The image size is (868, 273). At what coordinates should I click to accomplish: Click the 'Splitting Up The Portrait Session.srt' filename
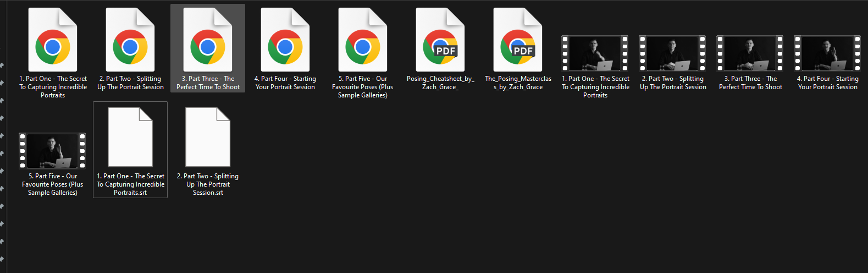point(208,184)
